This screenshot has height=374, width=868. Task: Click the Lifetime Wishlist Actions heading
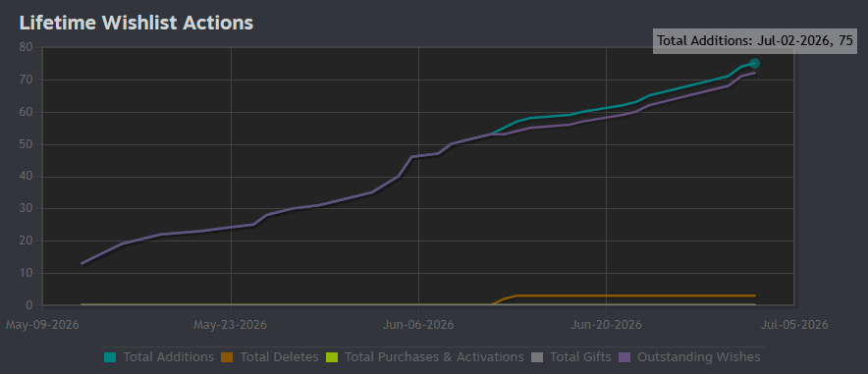[136, 23]
